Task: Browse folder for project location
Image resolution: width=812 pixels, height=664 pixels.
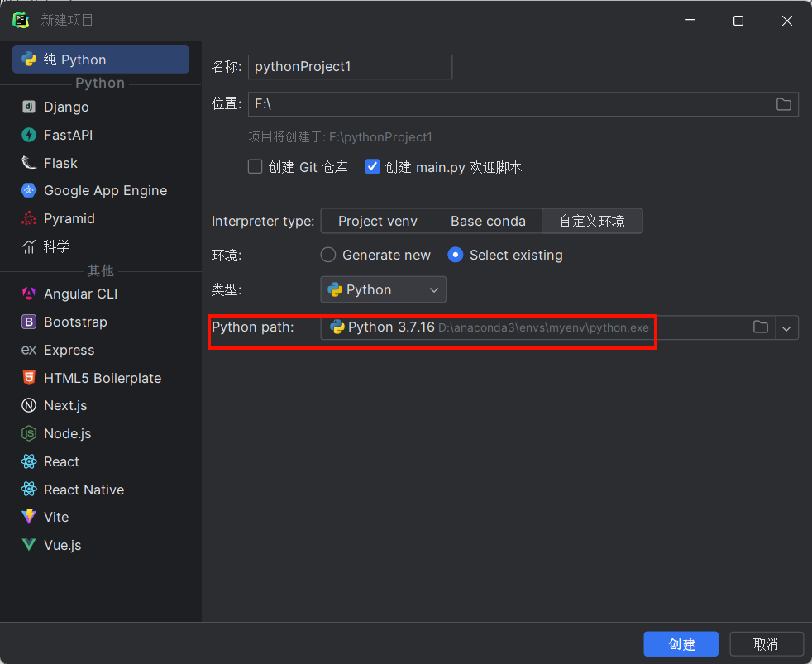Action: pyautogui.click(x=784, y=104)
